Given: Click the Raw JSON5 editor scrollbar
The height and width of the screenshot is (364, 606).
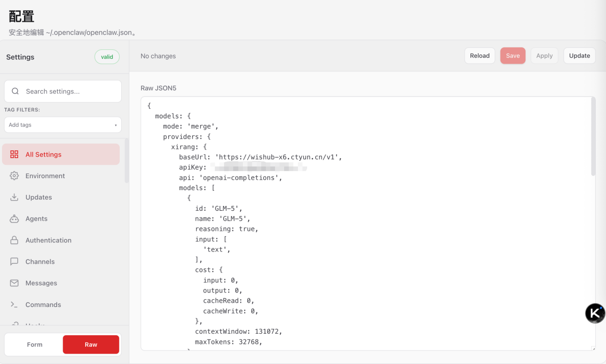Looking at the screenshot, I should coord(593,136).
